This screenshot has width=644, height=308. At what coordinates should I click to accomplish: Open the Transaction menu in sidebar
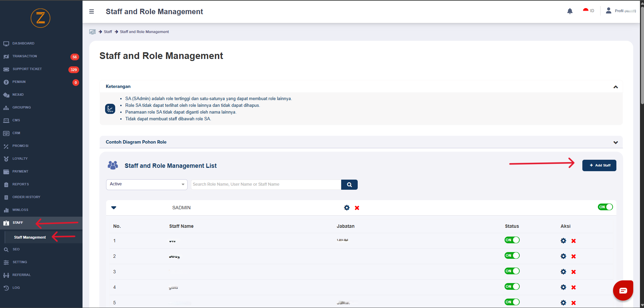coord(25,56)
